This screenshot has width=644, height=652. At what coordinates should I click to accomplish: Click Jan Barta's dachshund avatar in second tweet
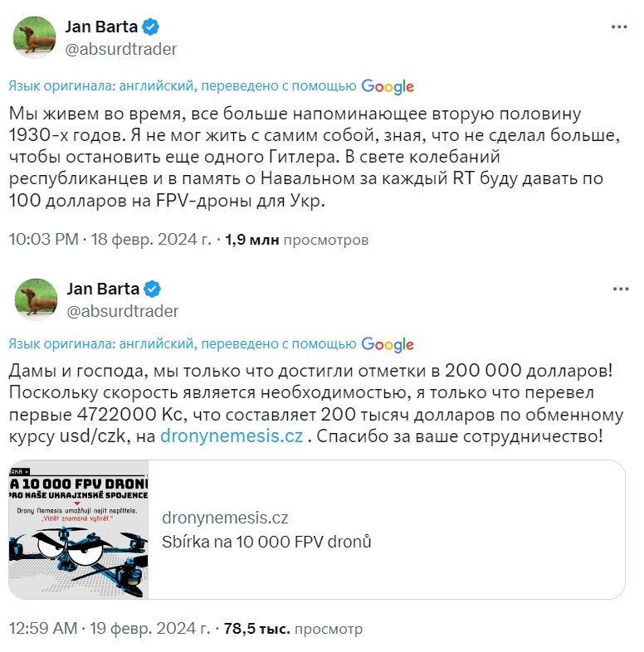(x=36, y=299)
